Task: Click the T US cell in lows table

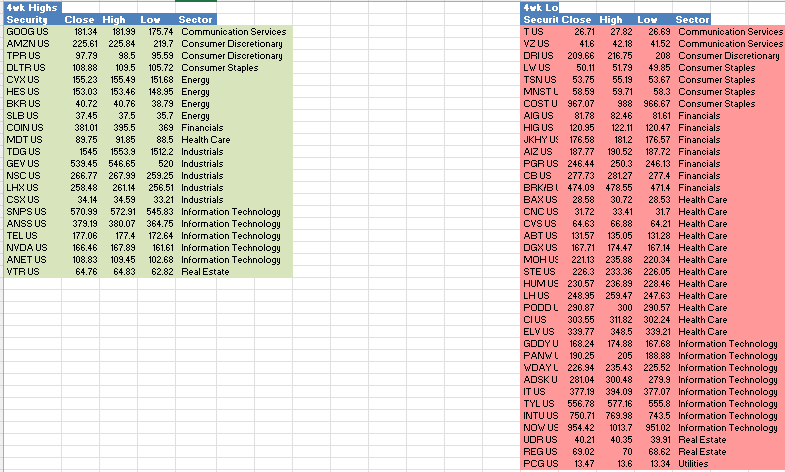Action: click(540, 32)
